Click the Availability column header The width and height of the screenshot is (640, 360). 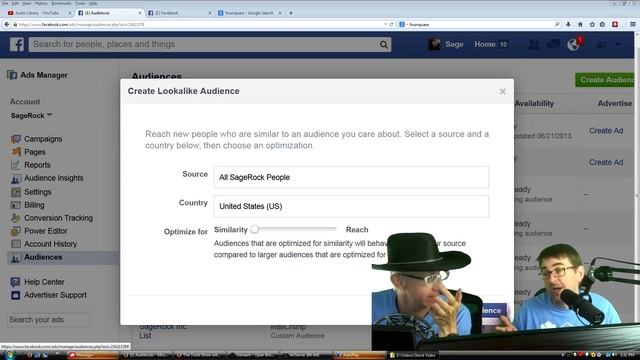click(x=534, y=103)
